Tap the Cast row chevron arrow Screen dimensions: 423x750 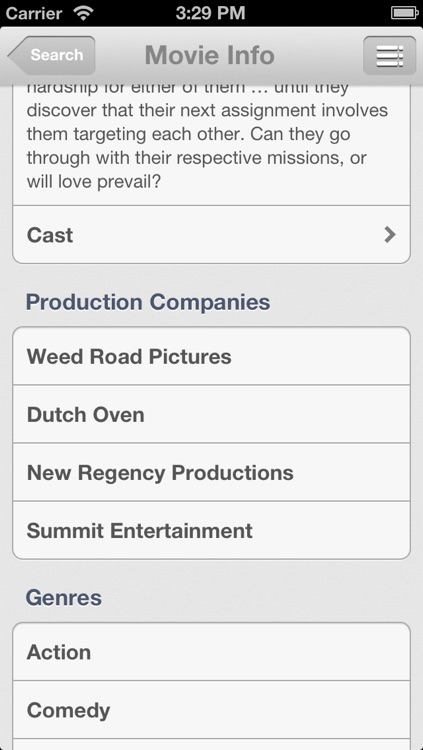390,235
